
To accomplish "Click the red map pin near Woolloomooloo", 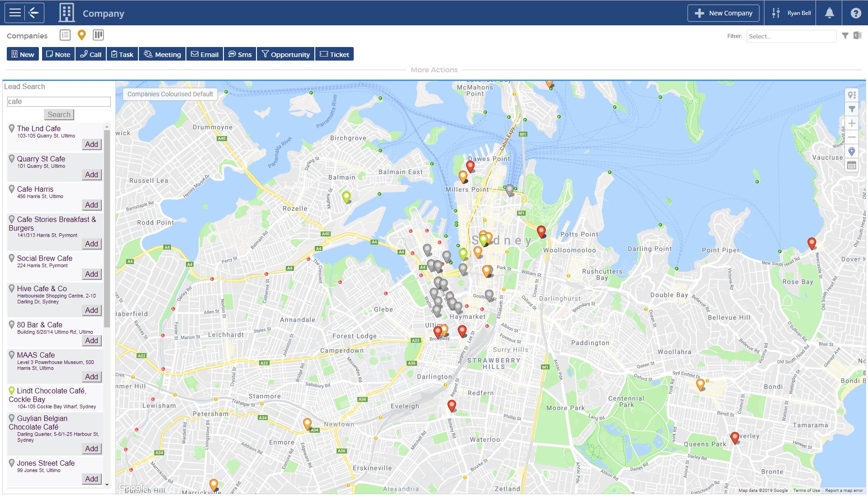I will 541,231.
